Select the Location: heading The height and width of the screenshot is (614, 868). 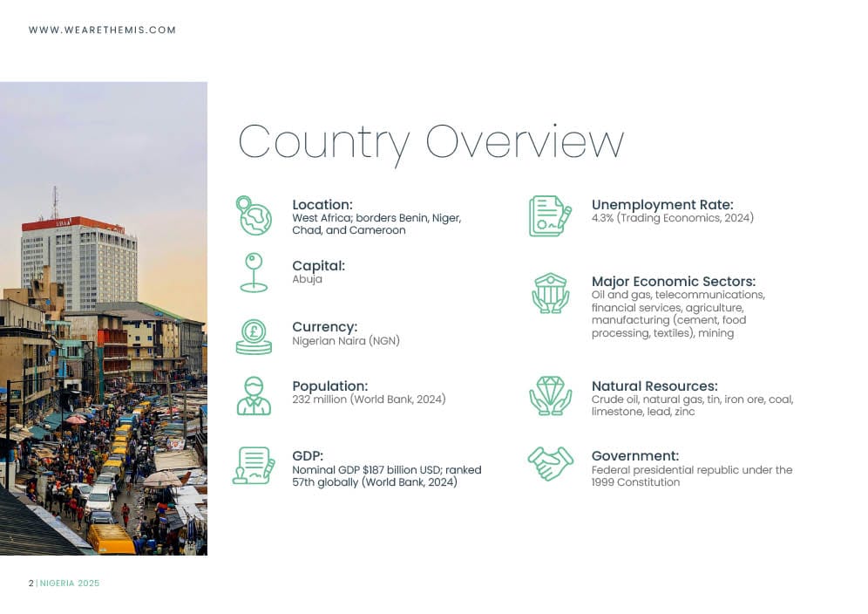tap(322, 204)
